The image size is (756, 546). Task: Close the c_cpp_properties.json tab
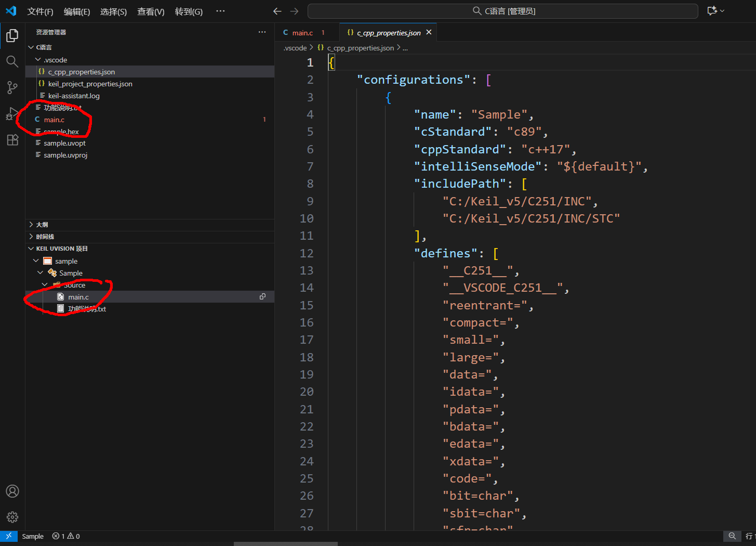point(429,32)
